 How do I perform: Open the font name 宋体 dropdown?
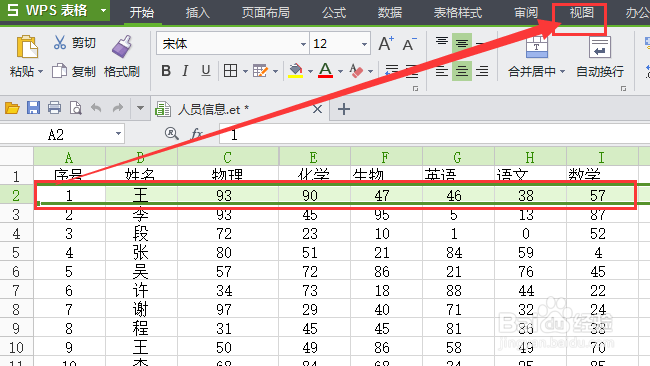click(303, 44)
